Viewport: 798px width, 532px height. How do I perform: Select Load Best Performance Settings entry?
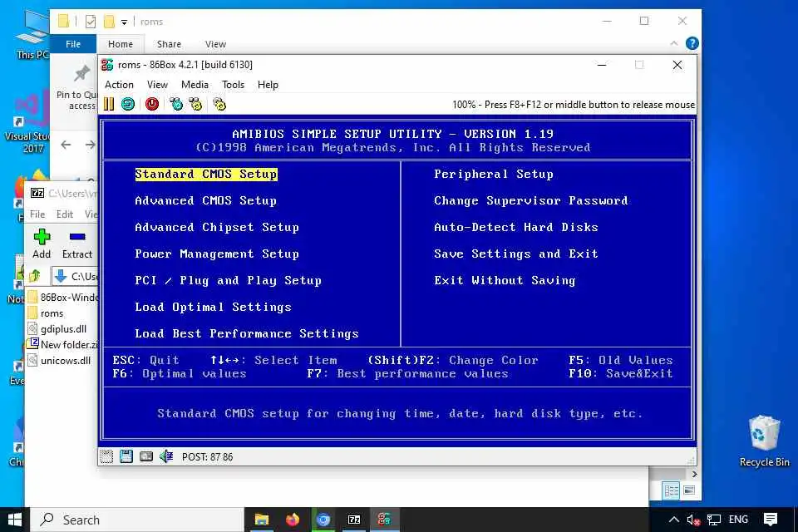pyautogui.click(x=247, y=333)
